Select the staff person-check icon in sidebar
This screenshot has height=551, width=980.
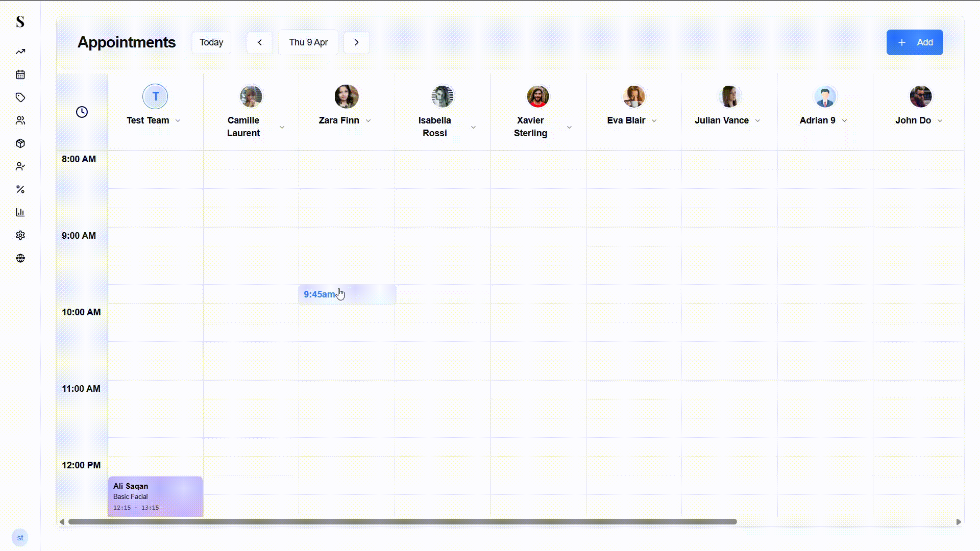[x=20, y=166]
